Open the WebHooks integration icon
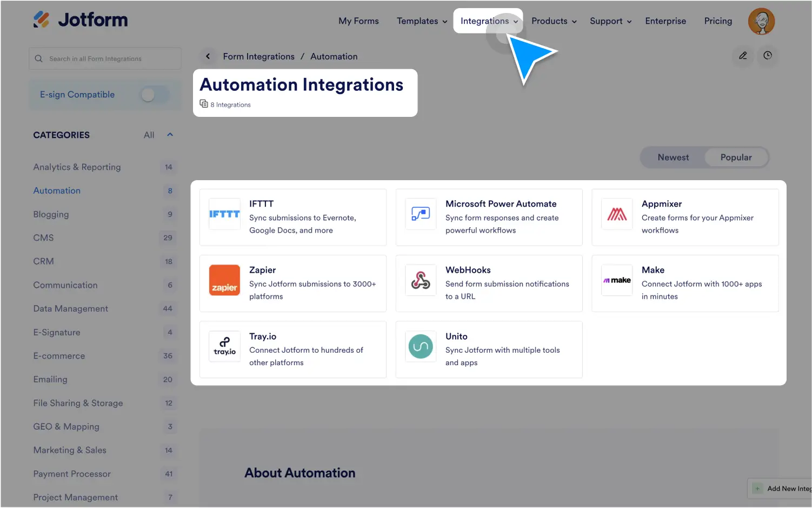 pyautogui.click(x=421, y=280)
